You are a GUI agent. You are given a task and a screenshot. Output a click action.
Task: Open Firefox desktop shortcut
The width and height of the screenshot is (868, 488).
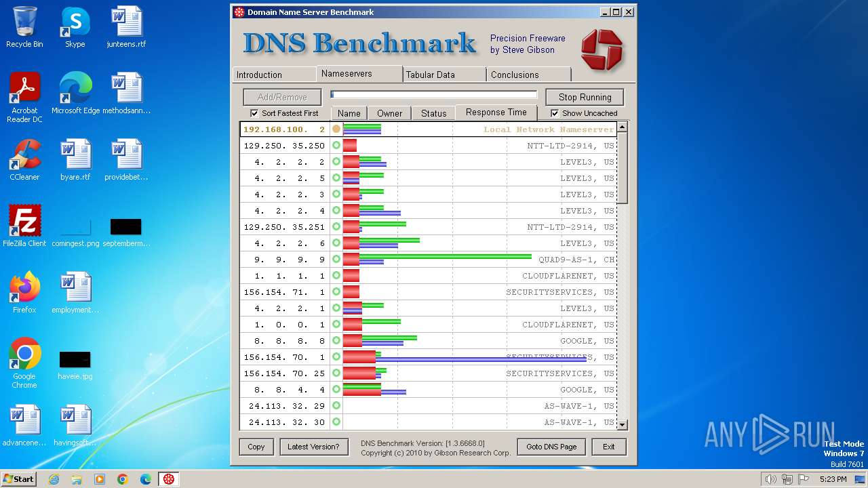(24, 293)
